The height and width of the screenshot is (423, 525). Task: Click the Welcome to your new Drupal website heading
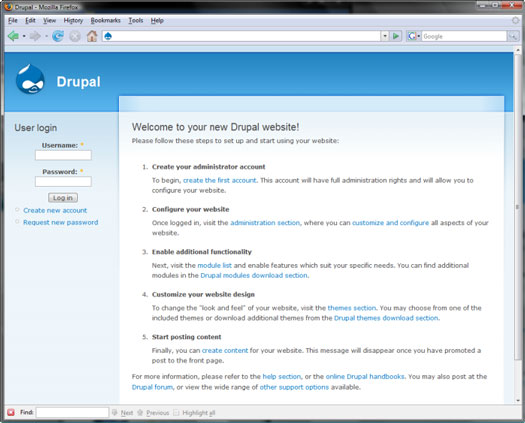(x=215, y=127)
